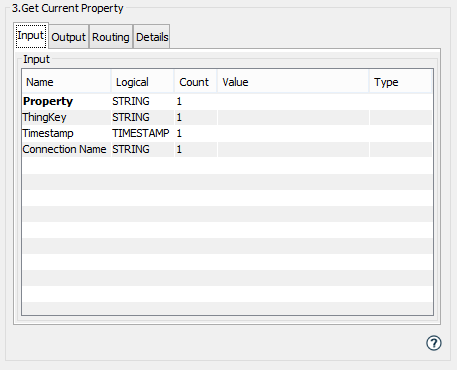Switch to the Routing tab
This screenshot has width=457, height=370.
pyautogui.click(x=111, y=37)
